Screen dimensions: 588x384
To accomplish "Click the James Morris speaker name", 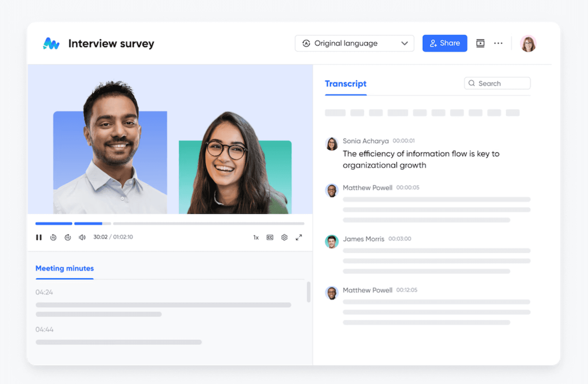I will pos(363,239).
